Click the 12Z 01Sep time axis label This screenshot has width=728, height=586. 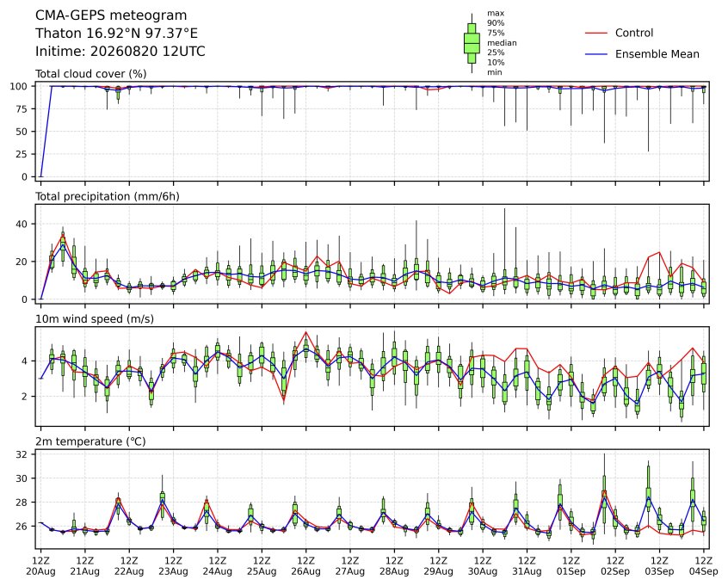(x=571, y=566)
